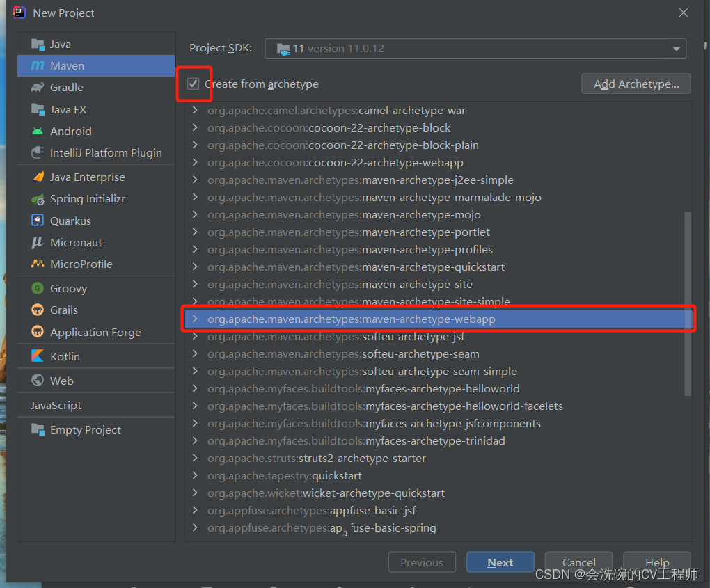Screen dimensions: 710x588
Task: Select Java project type label
Action: pos(61,45)
